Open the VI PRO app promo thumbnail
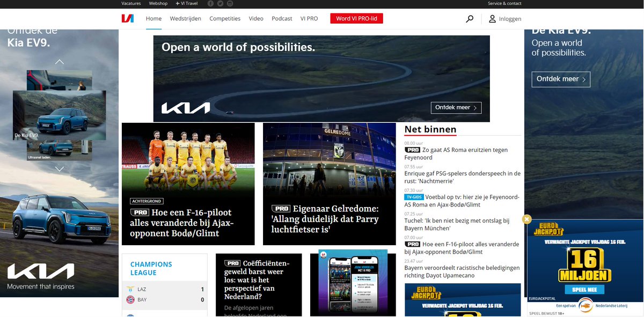The width and height of the screenshot is (644, 317). pyautogui.click(x=353, y=284)
